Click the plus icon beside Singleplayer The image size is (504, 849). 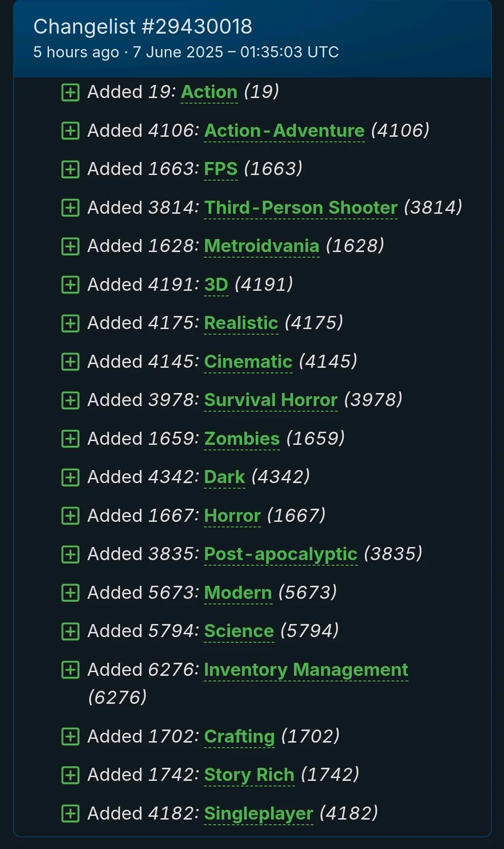tap(70, 814)
